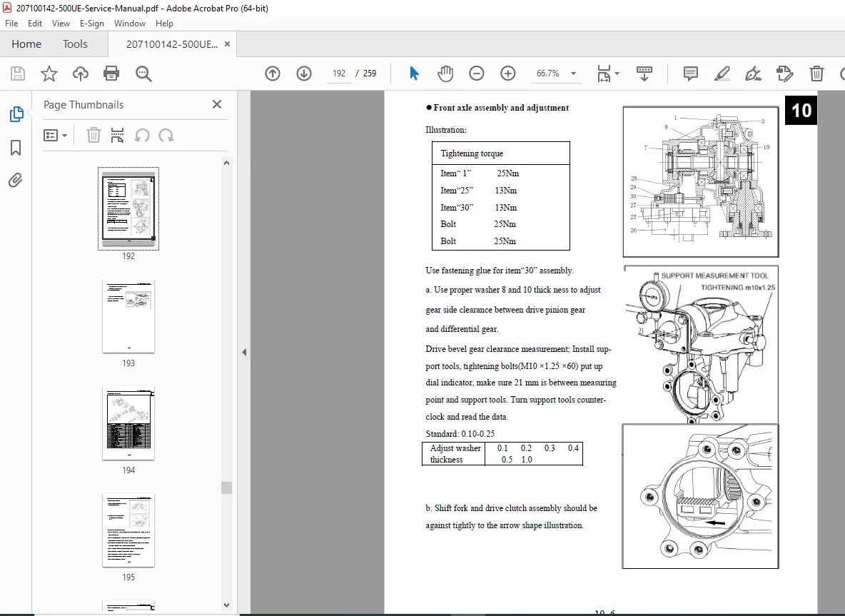Click the 'Standard: 0.10-0.25' text
Viewport: 845px width, 616px height.
(460, 434)
